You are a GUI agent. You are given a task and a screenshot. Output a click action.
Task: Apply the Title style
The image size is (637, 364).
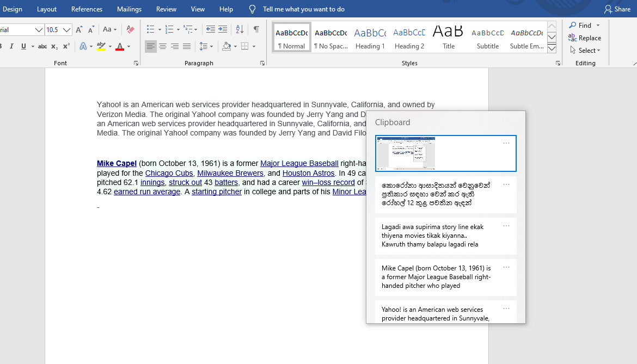click(x=449, y=38)
